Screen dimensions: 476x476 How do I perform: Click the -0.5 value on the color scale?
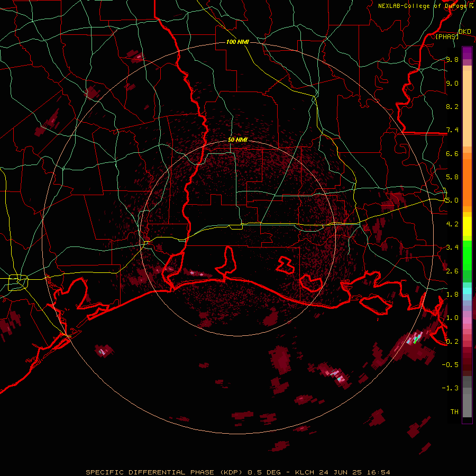pyautogui.click(x=450, y=364)
